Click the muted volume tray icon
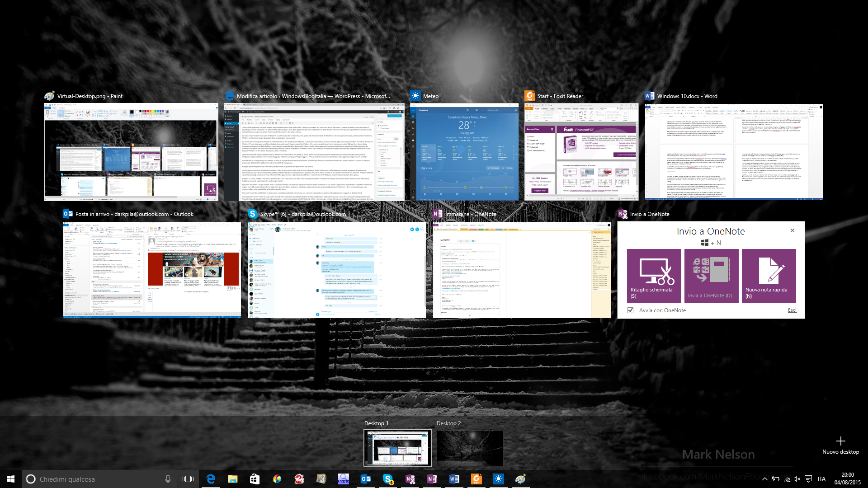Image resolution: width=868 pixels, height=488 pixels. coord(797,479)
